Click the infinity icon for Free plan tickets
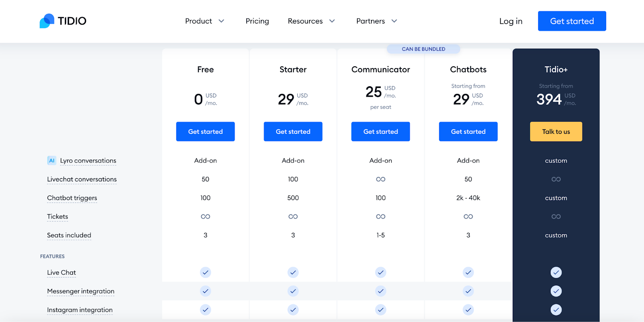The width and height of the screenshot is (644, 322). pos(205,217)
